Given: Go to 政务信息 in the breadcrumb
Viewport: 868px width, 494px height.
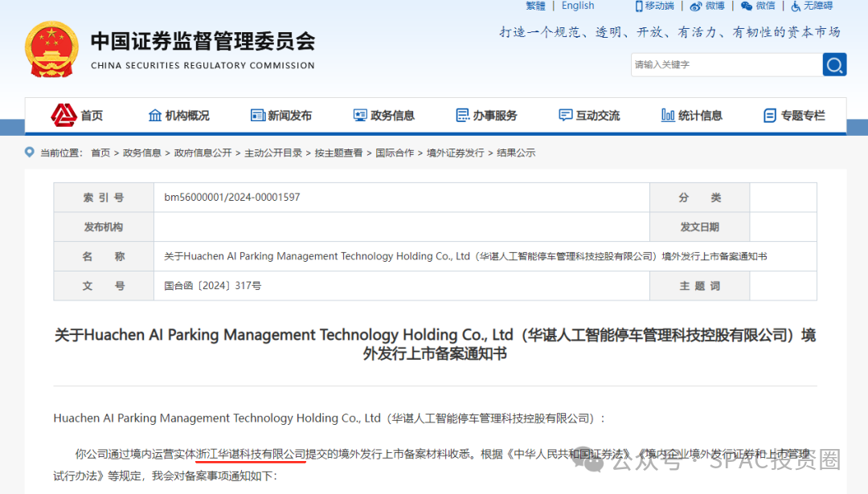Looking at the screenshot, I should (141, 153).
